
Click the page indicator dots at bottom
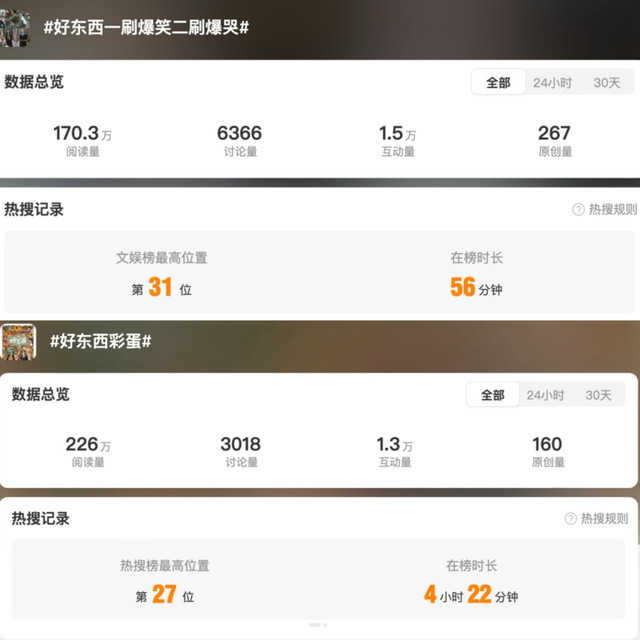(318, 625)
